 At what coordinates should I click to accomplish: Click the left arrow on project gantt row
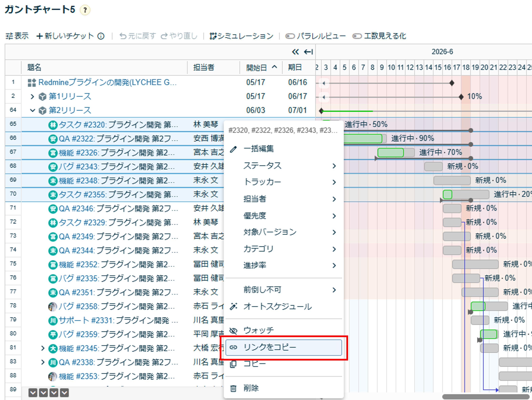click(324, 83)
